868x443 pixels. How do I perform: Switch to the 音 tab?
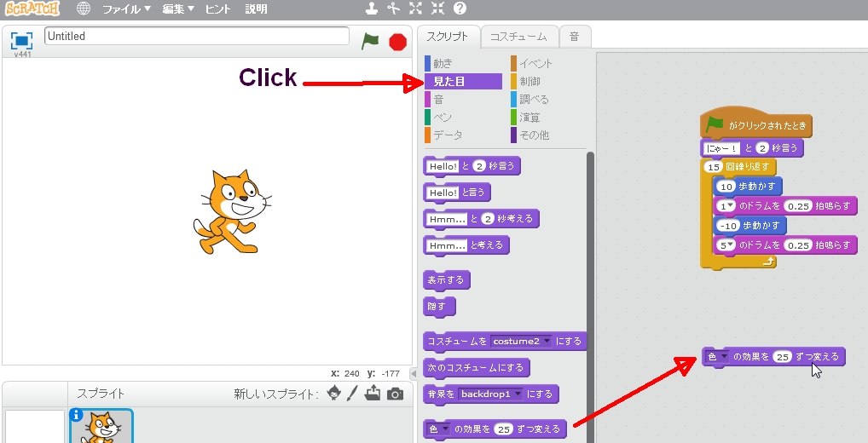pyautogui.click(x=575, y=37)
